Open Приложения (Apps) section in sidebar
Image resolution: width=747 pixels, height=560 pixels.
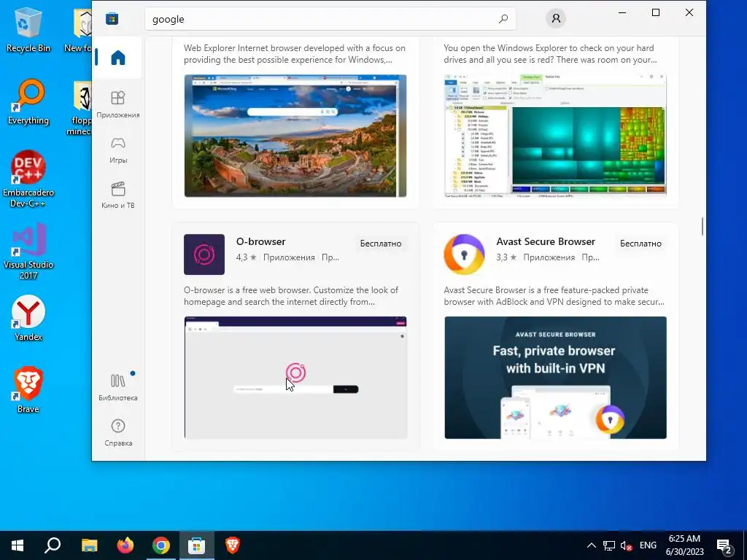tap(117, 104)
